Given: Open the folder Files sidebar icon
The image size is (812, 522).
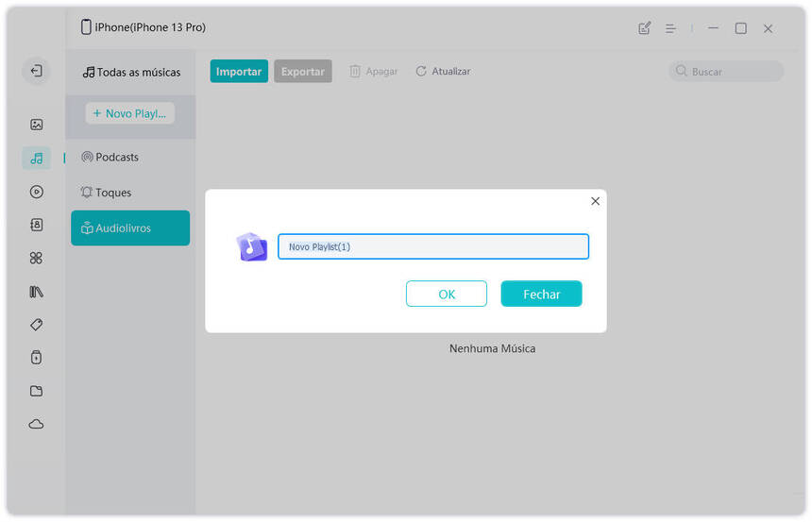Looking at the screenshot, I should (36, 391).
